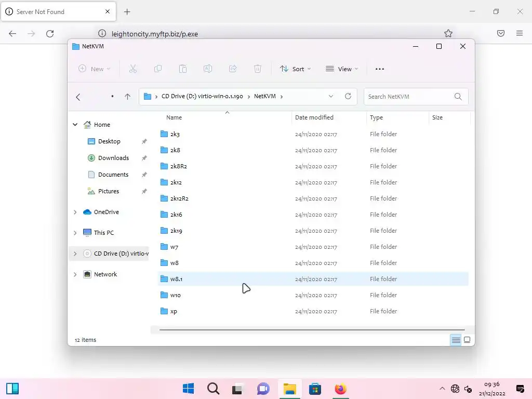Viewport: 532px width, 399px height.
Task: Click the Cut scissors icon in Explorer toolbar
Action: [132, 69]
